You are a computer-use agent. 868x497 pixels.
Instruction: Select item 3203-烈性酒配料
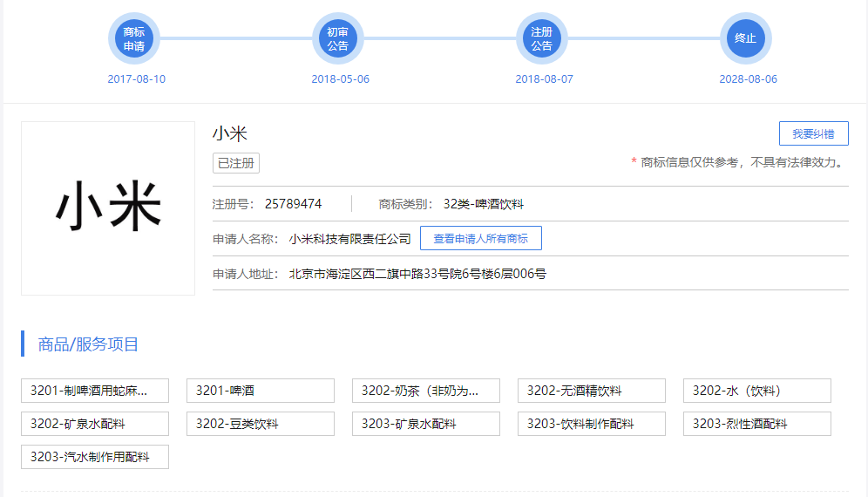pyautogui.click(x=756, y=424)
